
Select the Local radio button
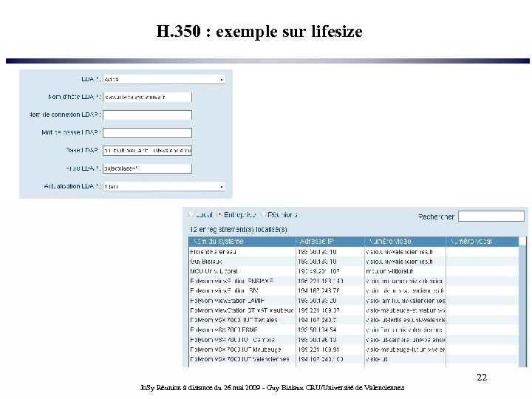pos(191,214)
